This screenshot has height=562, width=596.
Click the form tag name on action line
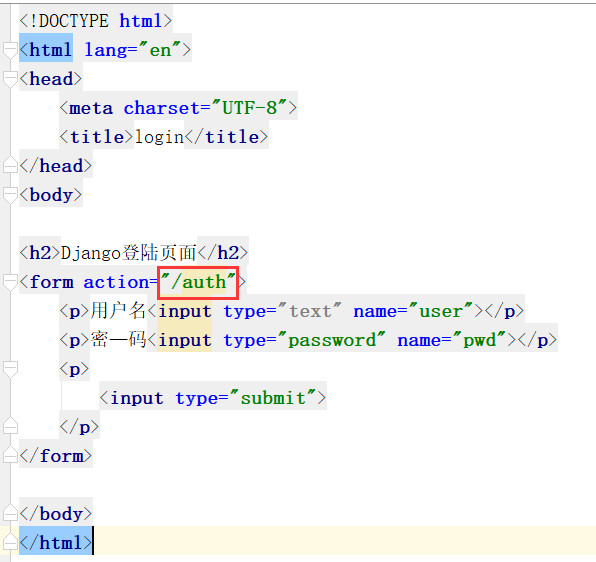51,282
